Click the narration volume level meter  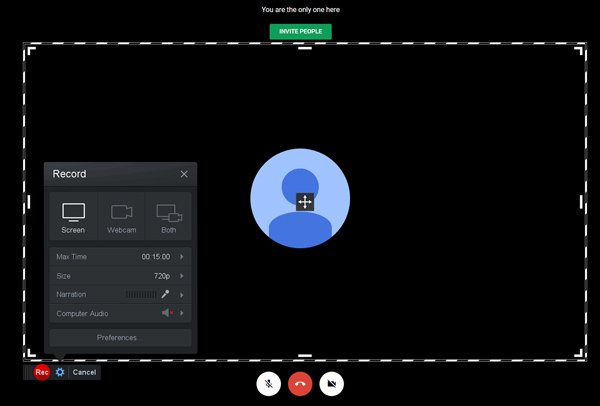pyautogui.click(x=140, y=295)
